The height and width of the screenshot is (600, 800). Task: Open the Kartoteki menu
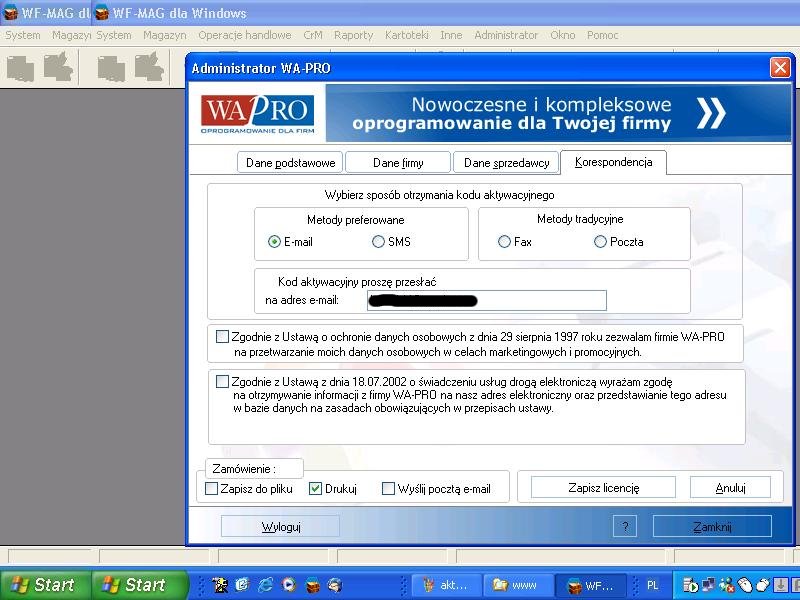407,35
